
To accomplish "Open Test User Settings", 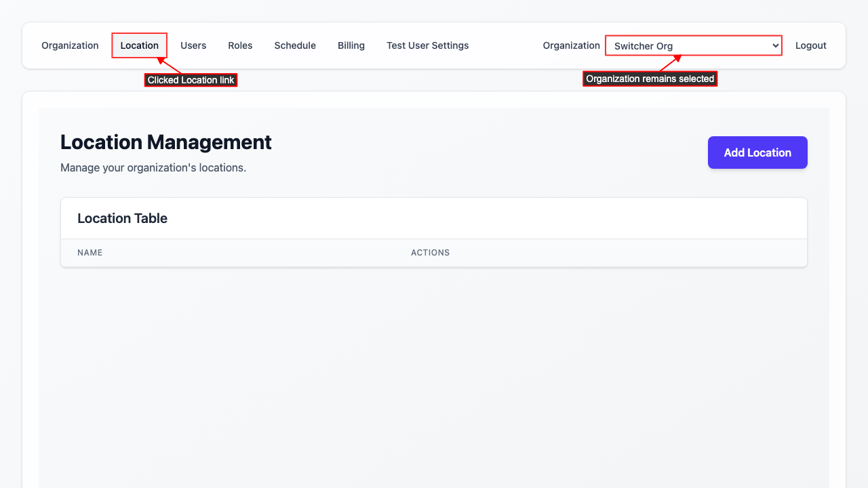I will 427,45.
